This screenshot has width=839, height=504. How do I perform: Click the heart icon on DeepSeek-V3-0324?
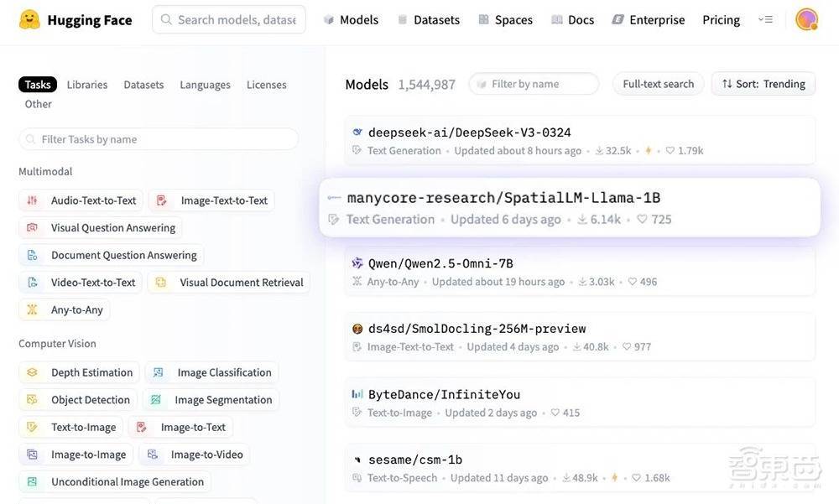(x=670, y=151)
